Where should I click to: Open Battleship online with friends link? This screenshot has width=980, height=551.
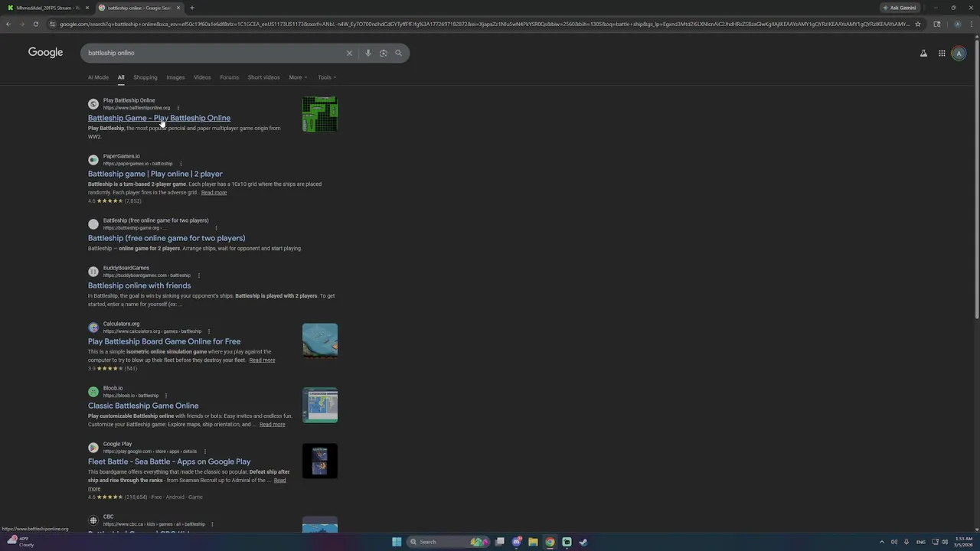139,285
